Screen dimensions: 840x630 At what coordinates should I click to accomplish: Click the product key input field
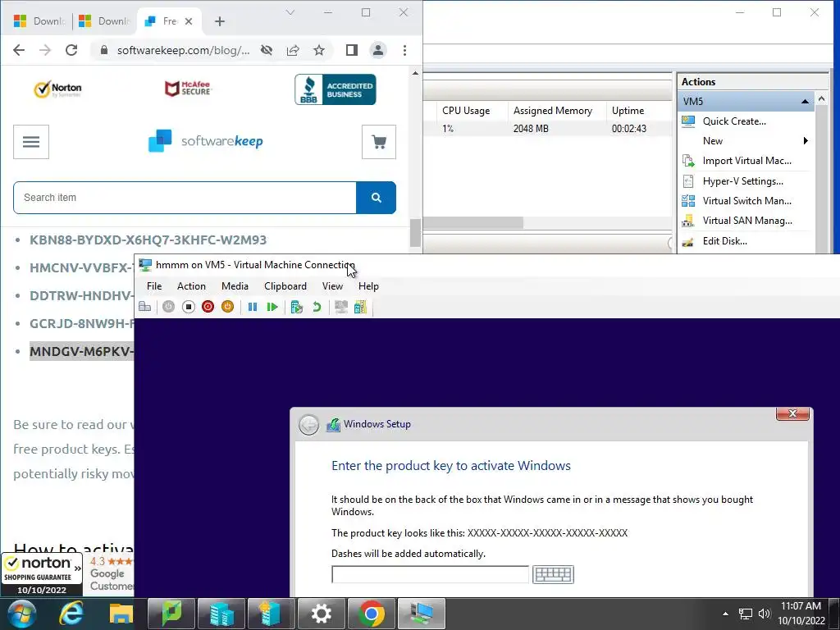430,574
